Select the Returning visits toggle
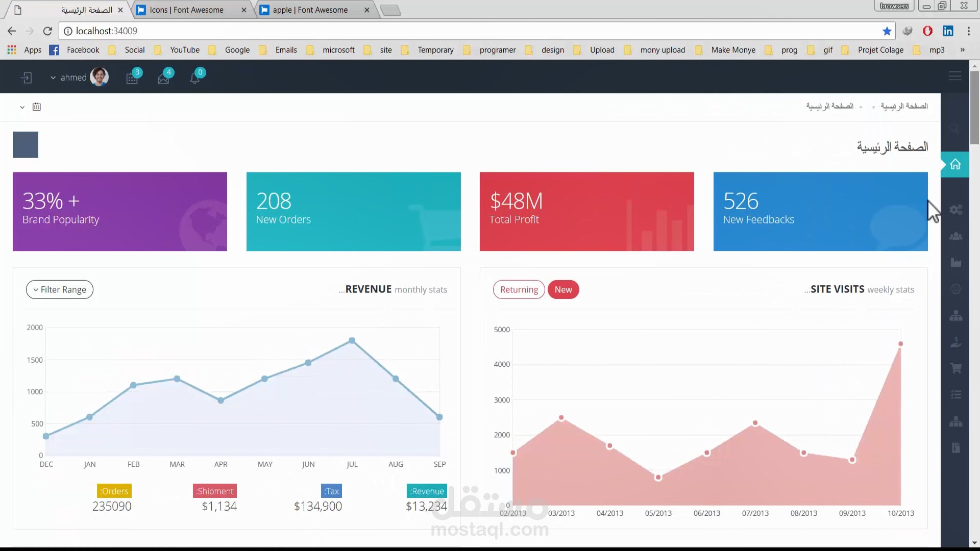 [x=519, y=290]
